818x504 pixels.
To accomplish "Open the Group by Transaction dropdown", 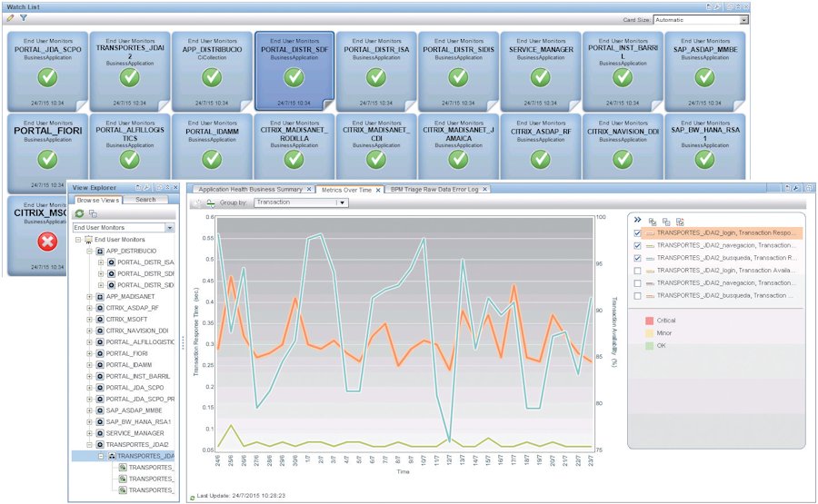I will pyautogui.click(x=342, y=203).
